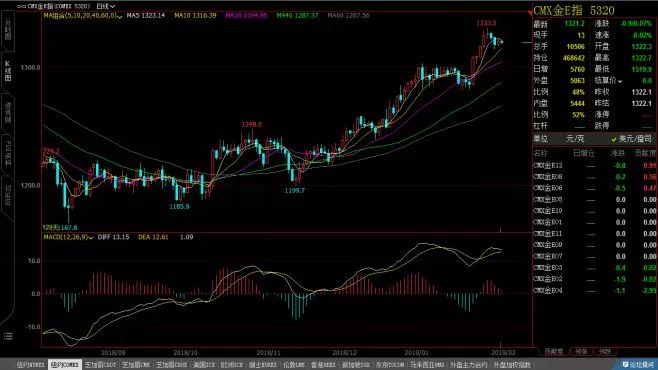658x370 pixels.
Task: Switch to the 纽约COMEX exchange tab
Action: point(65,365)
